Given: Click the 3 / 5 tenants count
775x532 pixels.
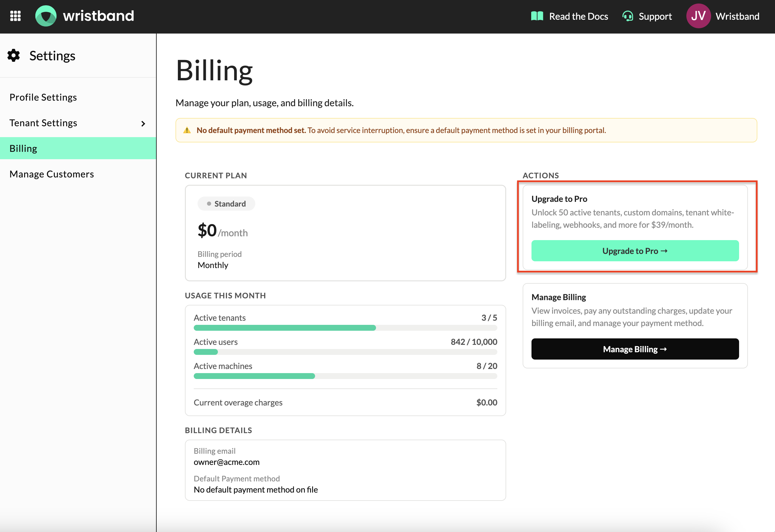Looking at the screenshot, I should (489, 318).
